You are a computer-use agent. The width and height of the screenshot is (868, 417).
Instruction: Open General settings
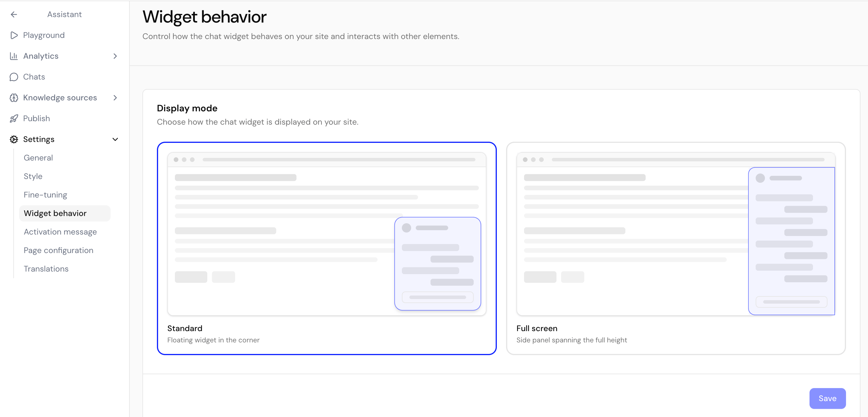39,158
